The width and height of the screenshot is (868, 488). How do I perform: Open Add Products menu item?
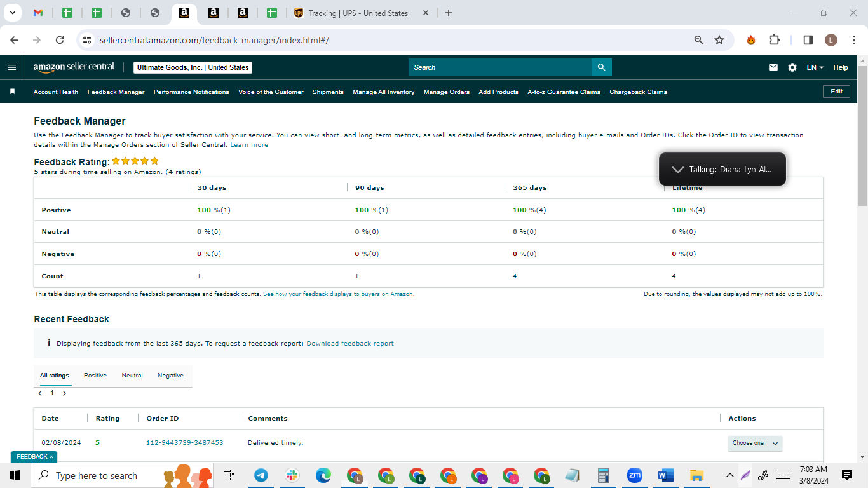point(498,92)
